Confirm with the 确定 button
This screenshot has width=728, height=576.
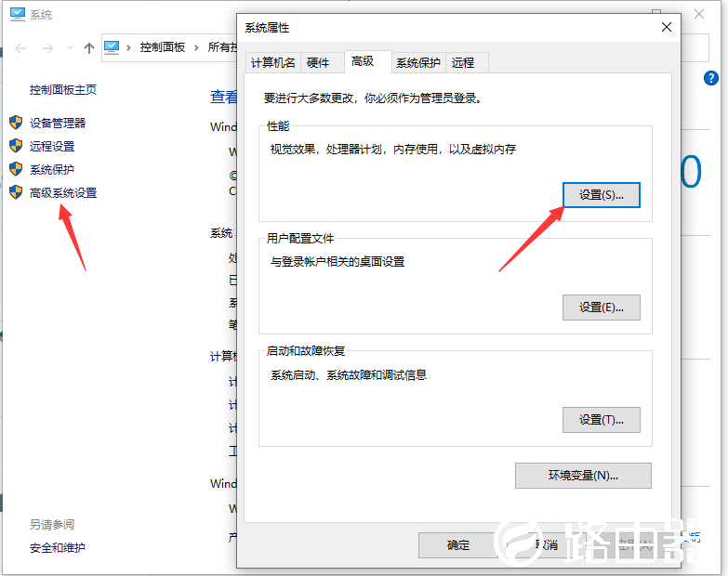[458, 545]
